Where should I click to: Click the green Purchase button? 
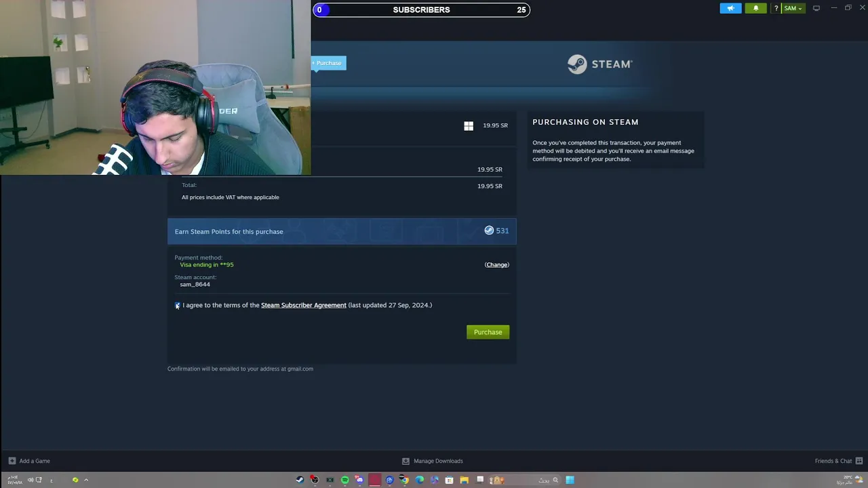(488, 332)
